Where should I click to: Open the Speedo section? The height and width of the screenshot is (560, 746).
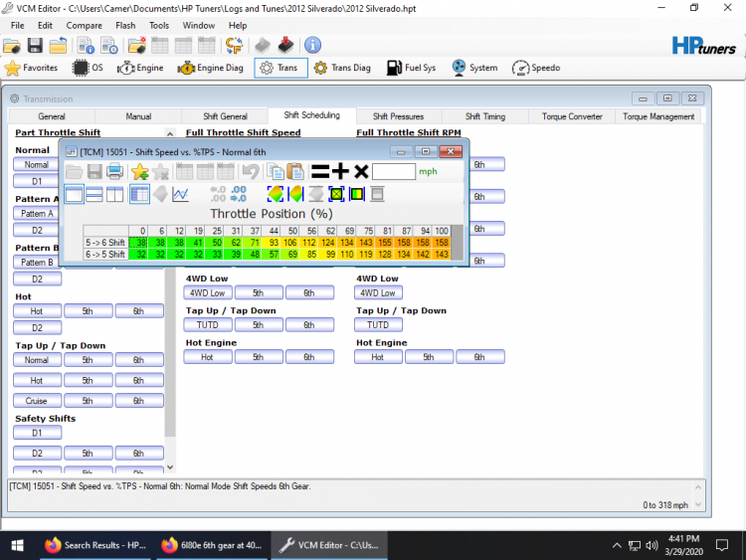[536, 68]
